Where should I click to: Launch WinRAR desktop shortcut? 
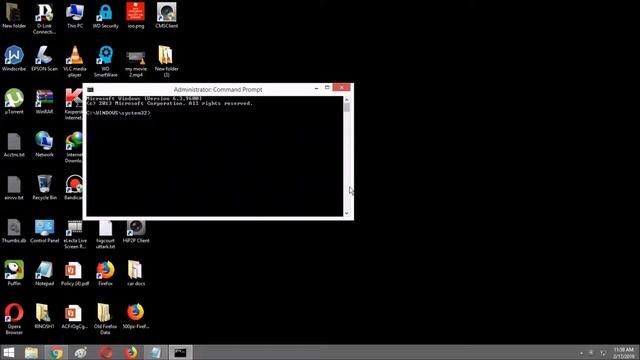coord(44,101)
